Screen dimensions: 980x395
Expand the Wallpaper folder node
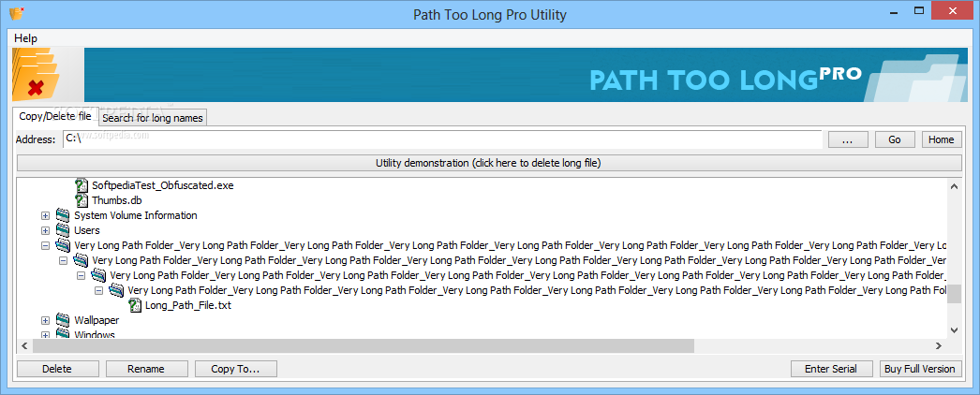pyautogui.click(x=45, y=320)
